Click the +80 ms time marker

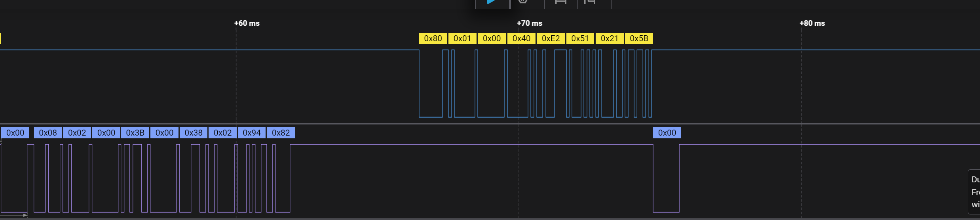812,23
